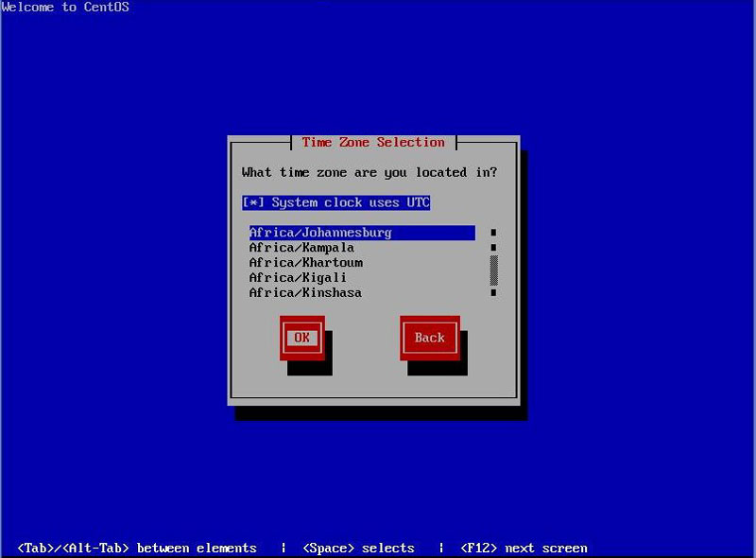Go back with the Back button
The width and height of the screenshot is (756, 558).
coord(430,338)
